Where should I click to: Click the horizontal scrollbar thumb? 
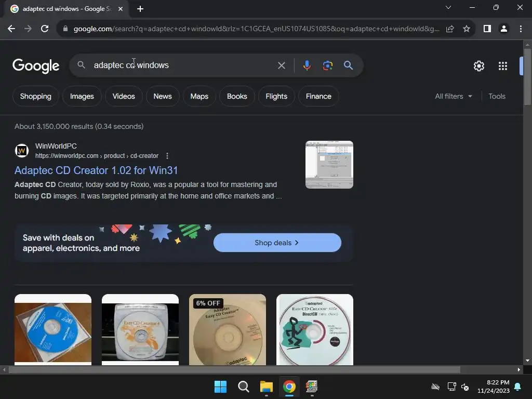(x=234, y=370)
